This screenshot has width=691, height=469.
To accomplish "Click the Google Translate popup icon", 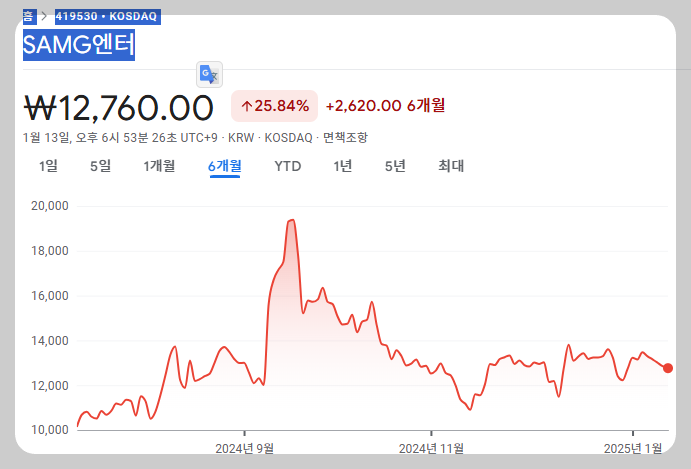I will click(x=209, y=74).
